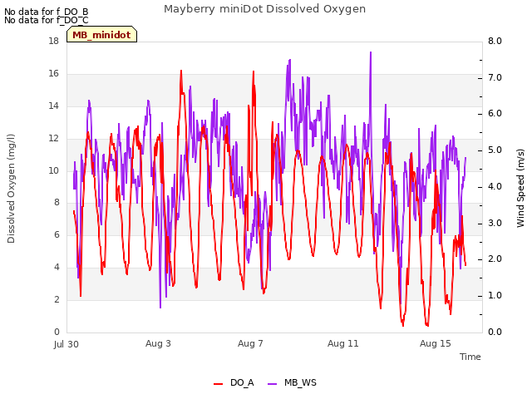This screenshot has height=399, width=532.
Task: Click the Time axis label
Action: (x=470, y=357)
